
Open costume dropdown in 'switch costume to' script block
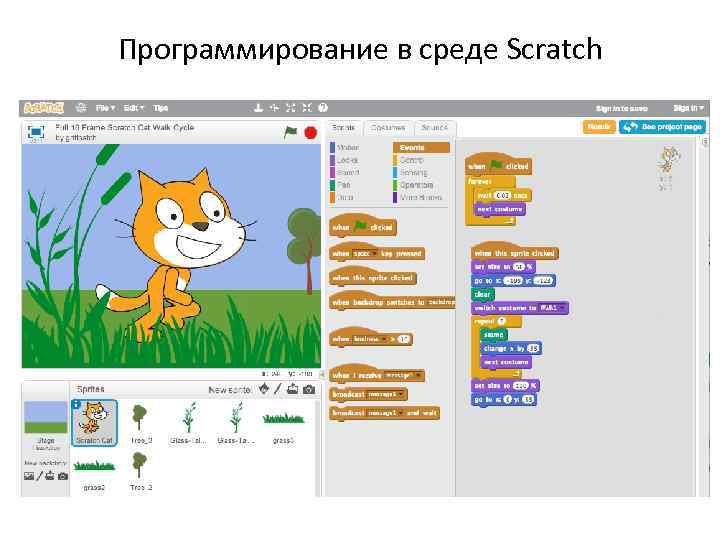tap(551, 308)
